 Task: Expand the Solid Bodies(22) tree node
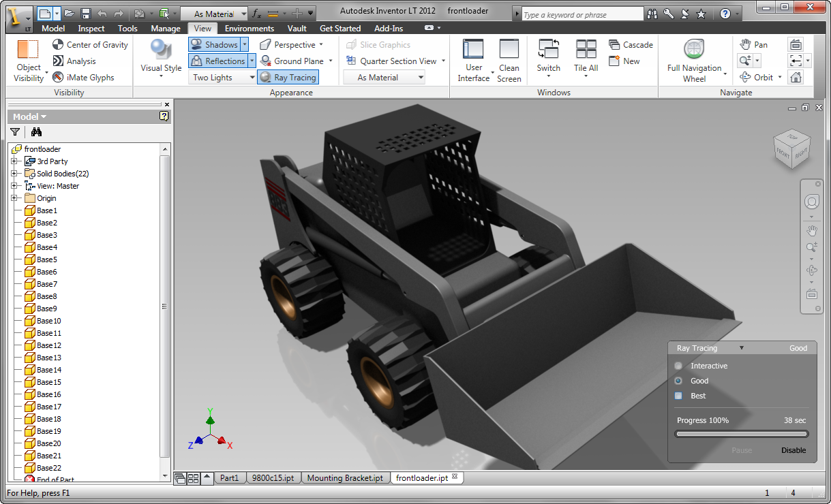(14, 174)
